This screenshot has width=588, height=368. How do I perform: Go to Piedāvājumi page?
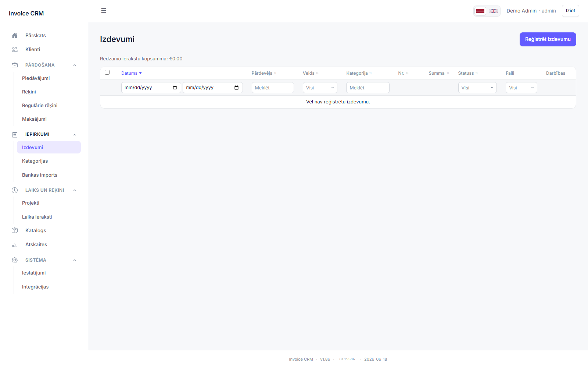(x=36, y=78)
